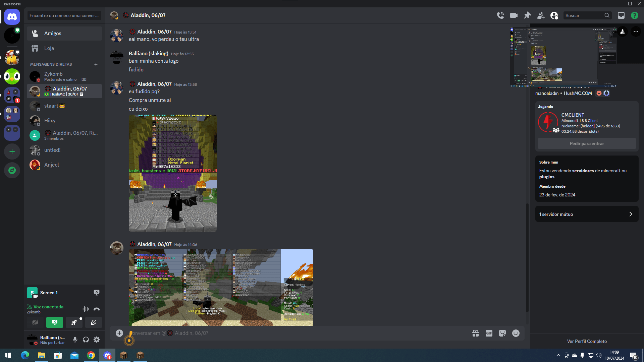644x362 pixels.
Task: Open more options on the profile panel
Action: pos(636,32)
